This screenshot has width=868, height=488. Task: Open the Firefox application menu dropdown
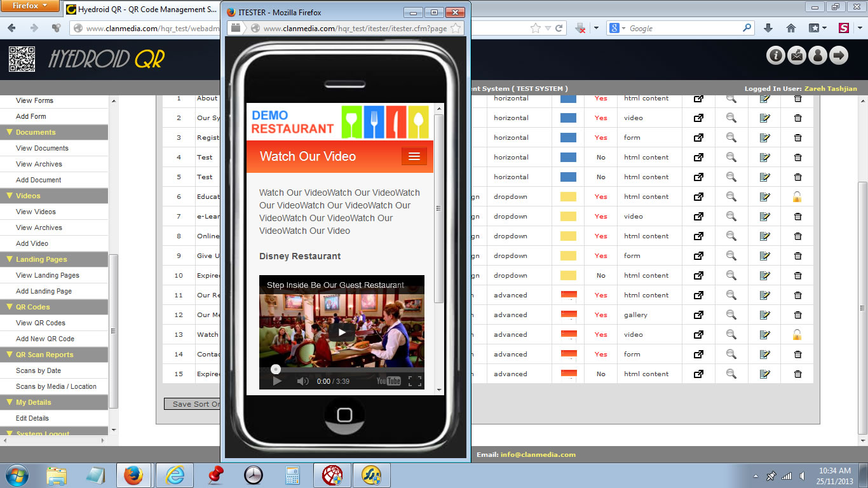pos(30,6)
